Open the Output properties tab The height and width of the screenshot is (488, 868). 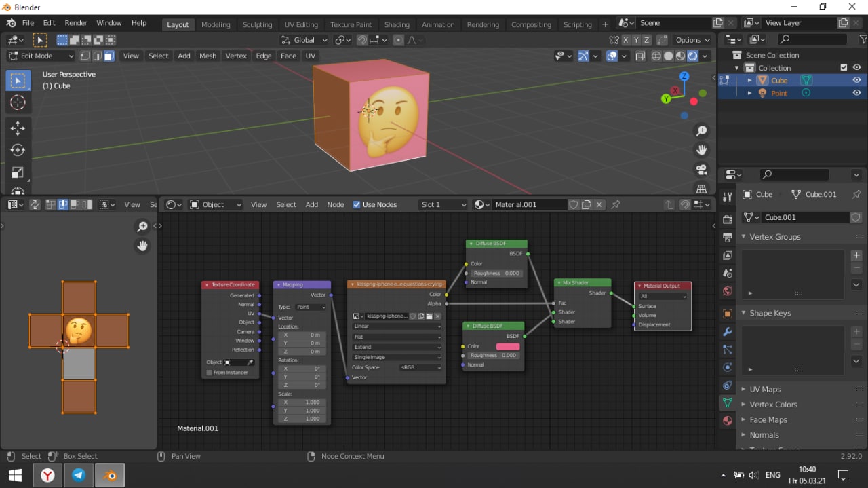pyautogui.click(x=728, y=238)
